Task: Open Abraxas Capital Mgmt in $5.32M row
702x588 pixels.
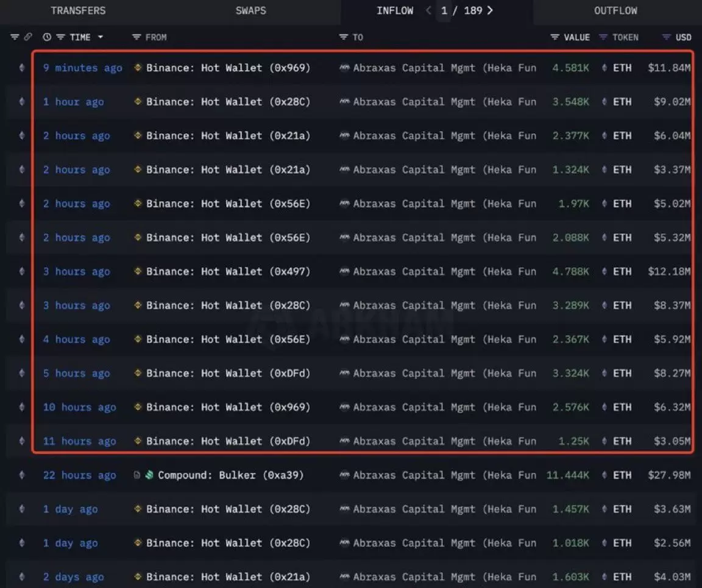Action: click(x=444, y=238)
